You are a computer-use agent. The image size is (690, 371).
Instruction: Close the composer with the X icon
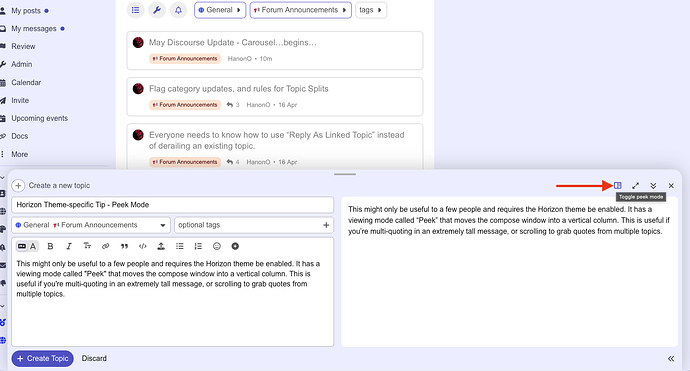[671, 186]
